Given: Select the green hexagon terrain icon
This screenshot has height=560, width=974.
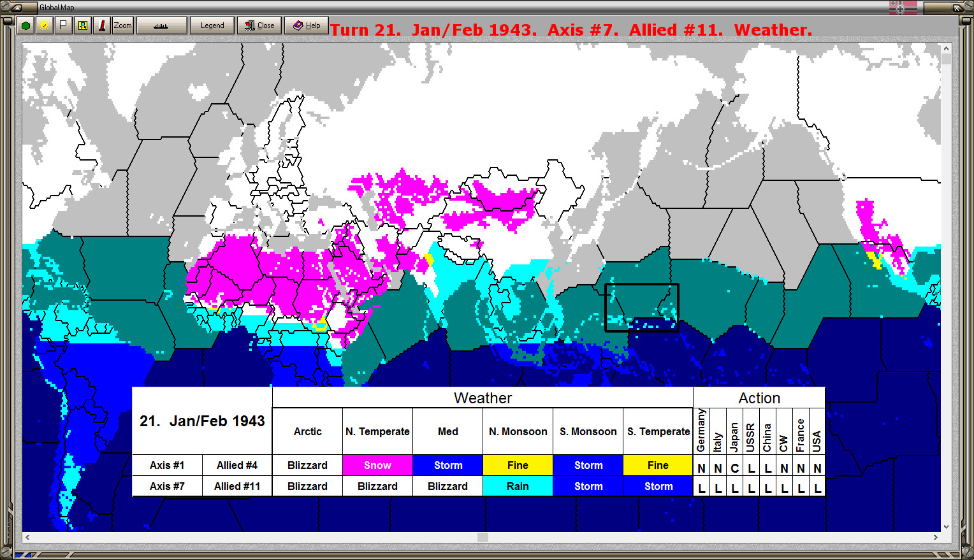Looking at the screenshot, I should click(x=26, y=25).
